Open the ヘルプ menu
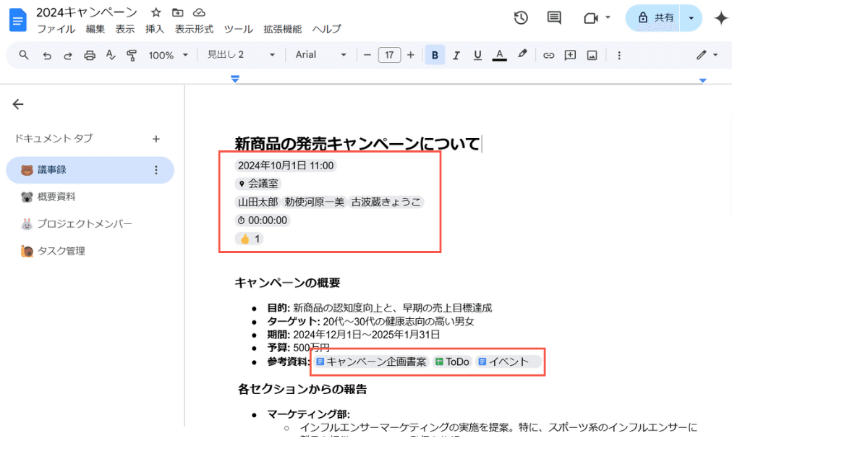The image size is (868, 454). tap(326, 29)
